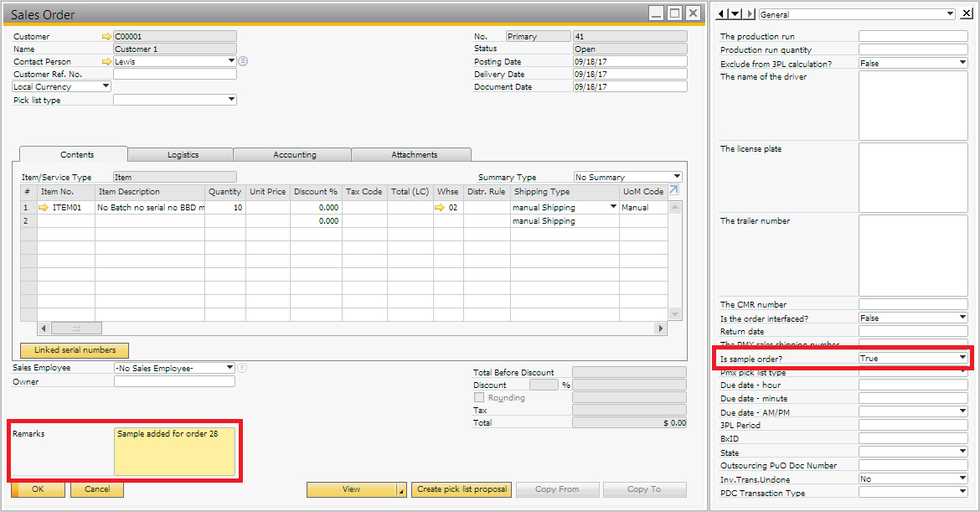Image resolution: width=980 pixels, height=512 pixels.
Task: Click into the Remarks text field
Action: (176, 451)
